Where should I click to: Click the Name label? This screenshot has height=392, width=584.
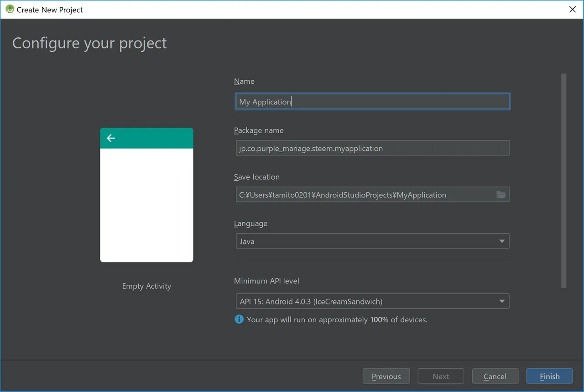point(244,81)
